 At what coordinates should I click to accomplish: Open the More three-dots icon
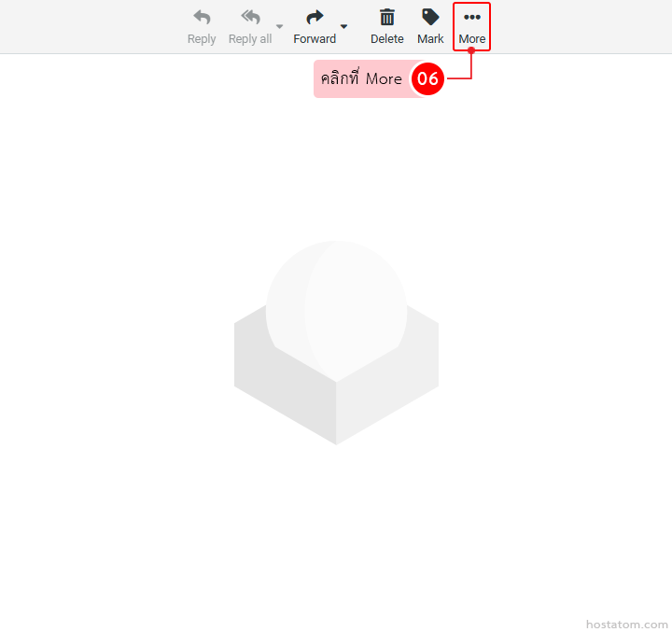pos(472,18)
